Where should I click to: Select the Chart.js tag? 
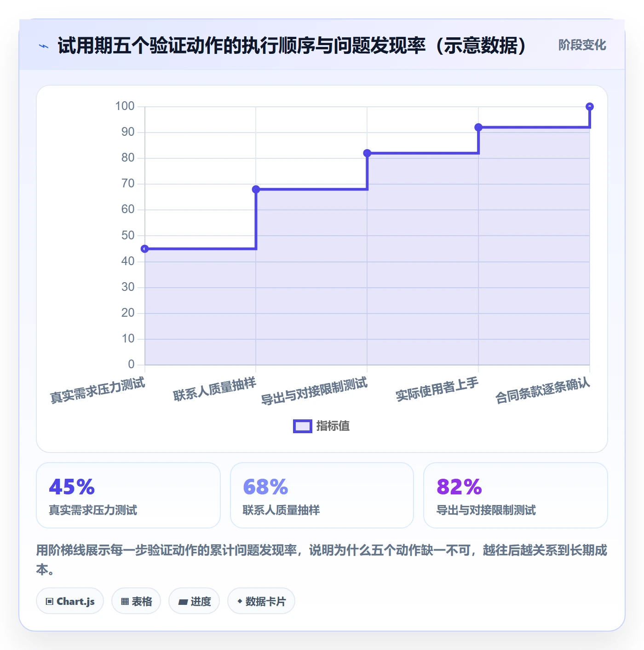pyautogui.click(x=70, y=601)
